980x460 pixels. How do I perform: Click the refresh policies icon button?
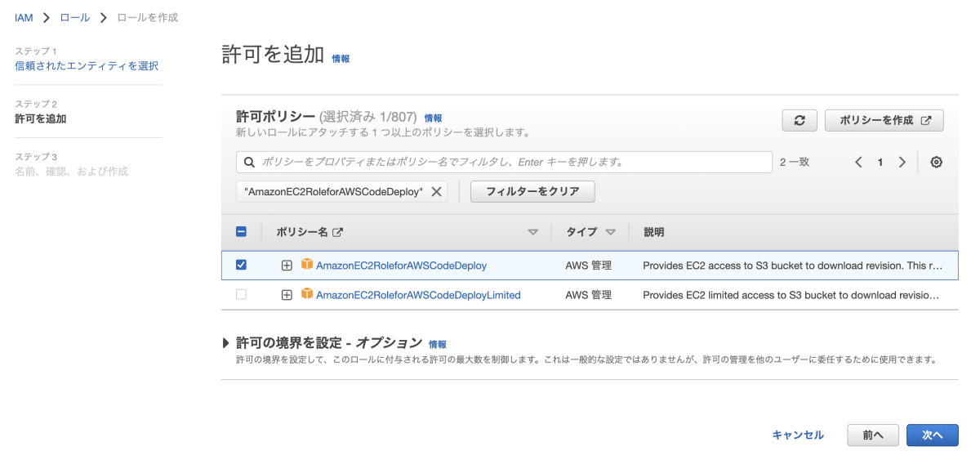click(x=800, y=120)
